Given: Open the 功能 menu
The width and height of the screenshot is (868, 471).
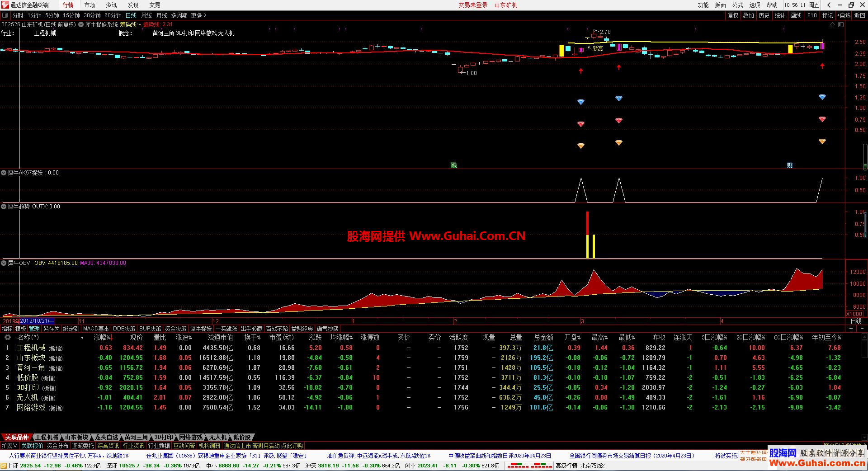Looking at the screenshot, I should point(703,5).
